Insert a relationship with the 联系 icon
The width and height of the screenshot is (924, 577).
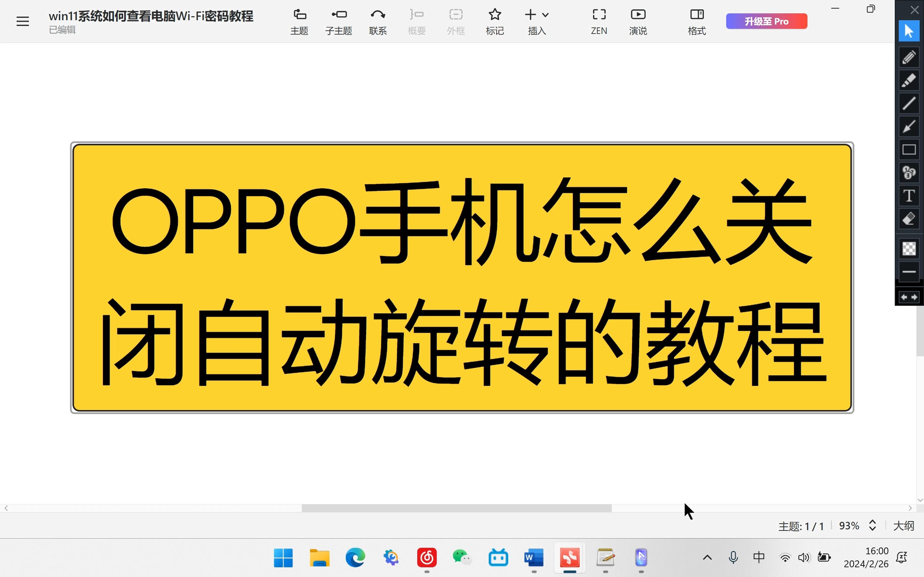click(x=378, y=21)
